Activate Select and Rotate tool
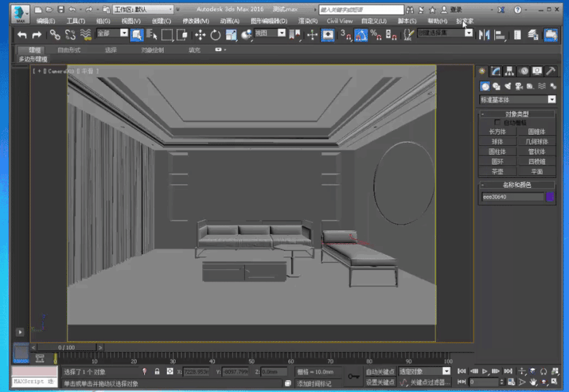The width and height of the screenshot is (569, 392). point(215,35)
